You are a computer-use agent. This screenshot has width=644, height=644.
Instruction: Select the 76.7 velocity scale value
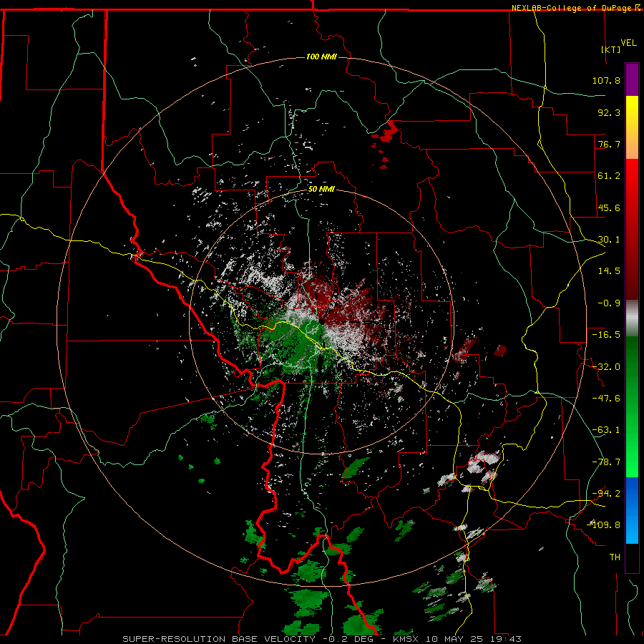click(x=609, y=144)
